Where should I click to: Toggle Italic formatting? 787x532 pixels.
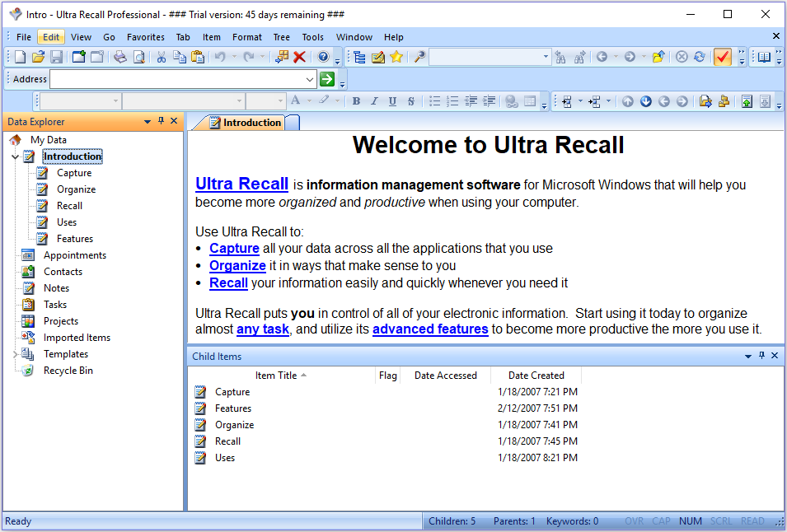pyautogui.click(x=374, y=101)
